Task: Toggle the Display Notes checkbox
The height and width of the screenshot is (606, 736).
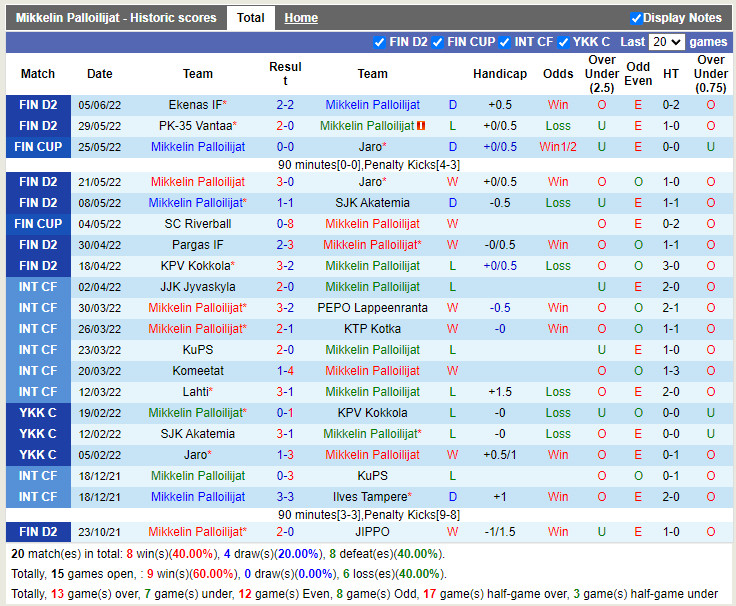Action: point(636,18)
